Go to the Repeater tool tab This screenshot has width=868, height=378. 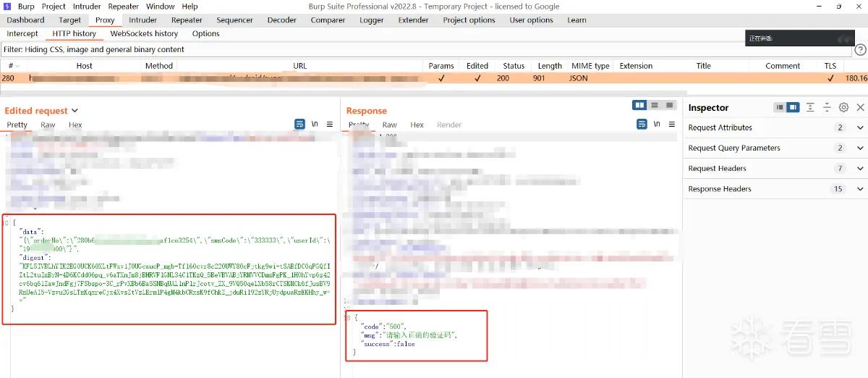187,20
